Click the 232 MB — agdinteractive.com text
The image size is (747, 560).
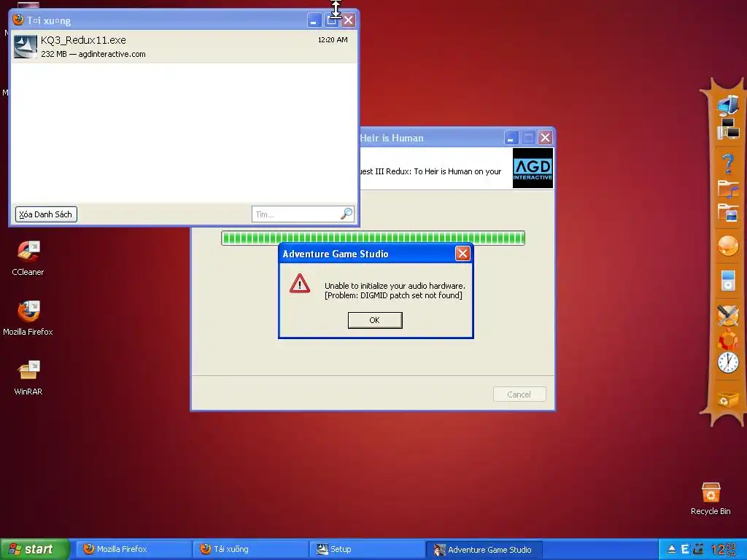point(93,54)
